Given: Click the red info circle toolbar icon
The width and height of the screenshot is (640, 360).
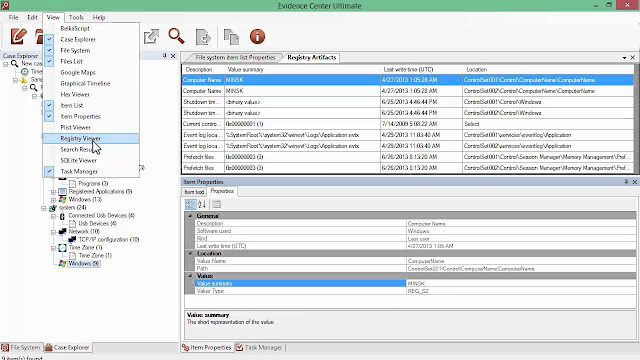Looking at the screenshot, I should [x=257, y=37].
